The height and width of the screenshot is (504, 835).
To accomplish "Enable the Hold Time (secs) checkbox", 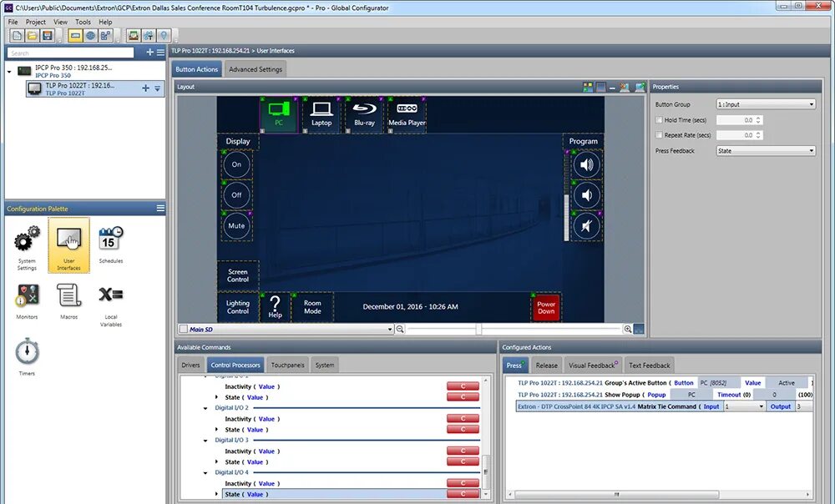I will [x=660, y=120].
